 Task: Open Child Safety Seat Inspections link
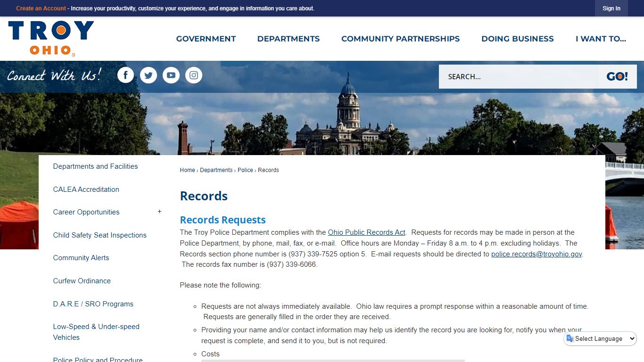coord(100,235)
